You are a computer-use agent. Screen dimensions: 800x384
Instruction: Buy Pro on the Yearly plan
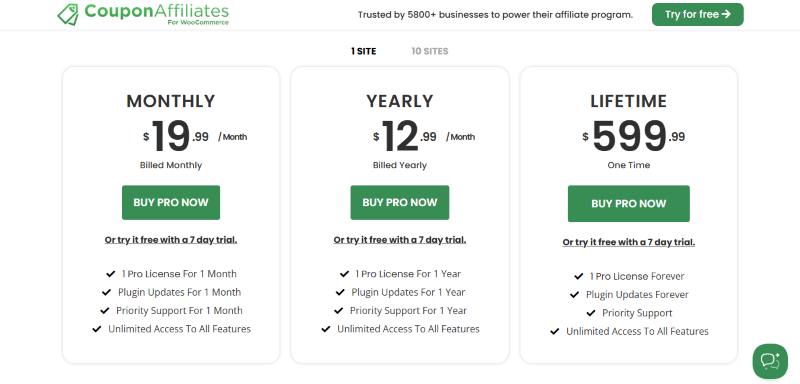399,202
